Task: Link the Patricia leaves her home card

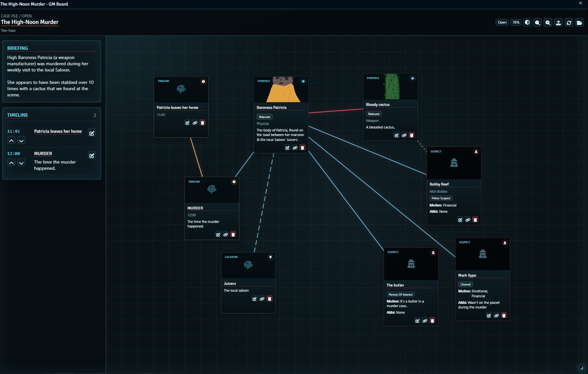Action: pyautogui.click(x=195, y=123)
